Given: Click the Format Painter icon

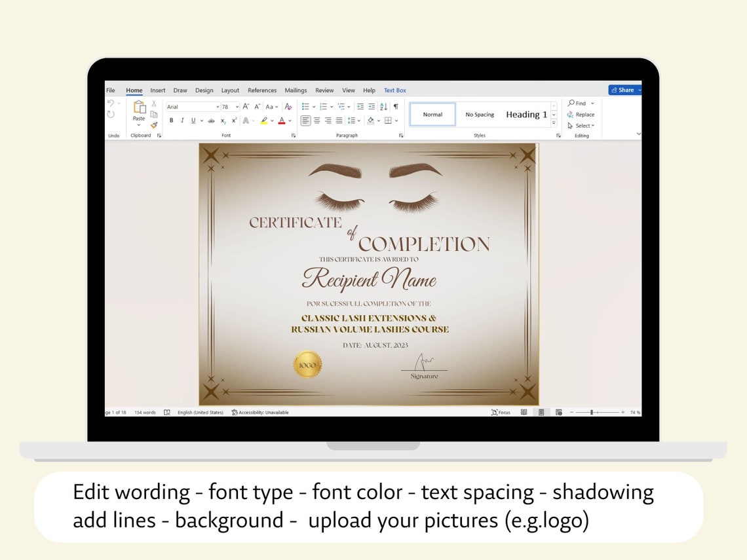Looking at the screenshot, I should tap(153, 124).
